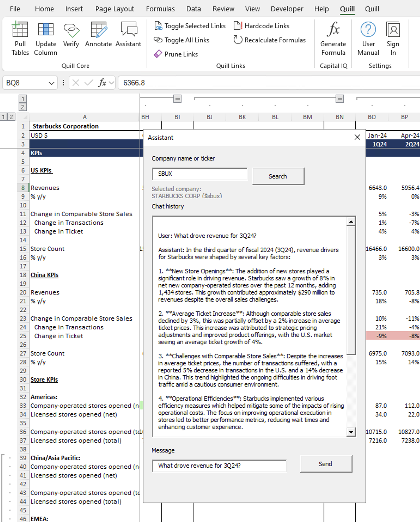Image resolution: width=420 pixels, height=522 pixels.
Task: Open the Name Box dropdown arrow
Action: tap(51, 83)
